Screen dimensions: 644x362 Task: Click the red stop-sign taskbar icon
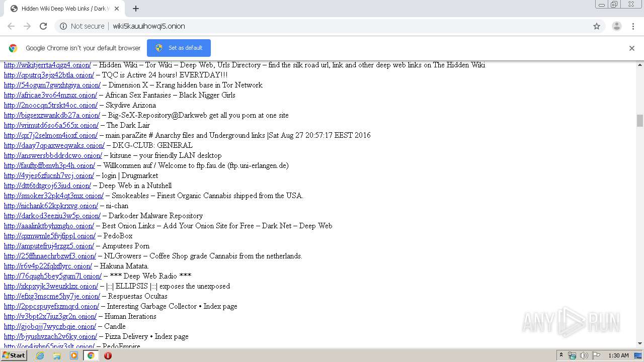click(108, 355)
